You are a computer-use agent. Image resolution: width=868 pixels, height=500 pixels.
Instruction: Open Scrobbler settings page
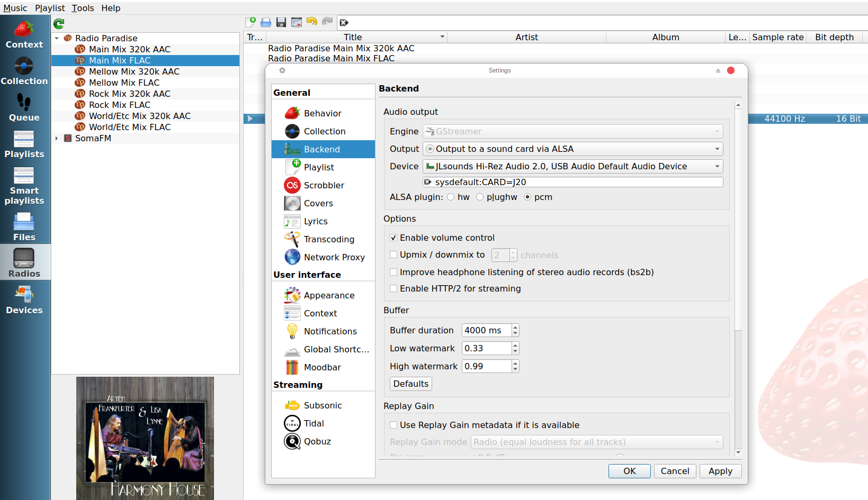click(x=323, y=185)
